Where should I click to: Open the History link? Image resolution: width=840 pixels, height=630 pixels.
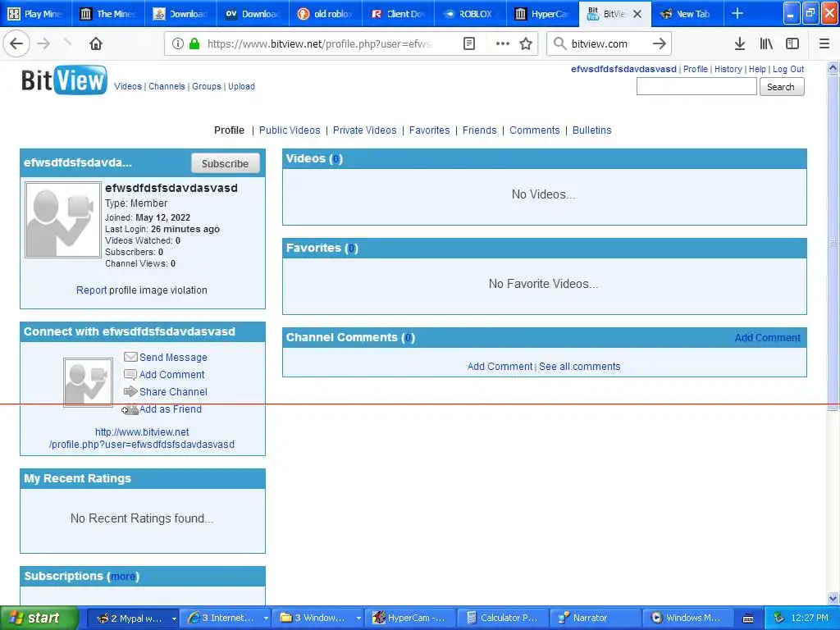click(728, 69)
